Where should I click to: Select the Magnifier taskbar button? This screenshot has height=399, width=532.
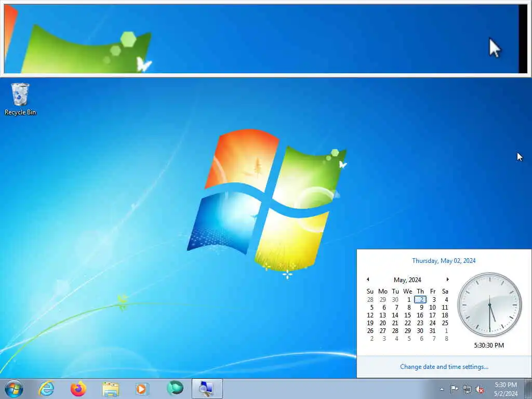click(x=207, y=389)
